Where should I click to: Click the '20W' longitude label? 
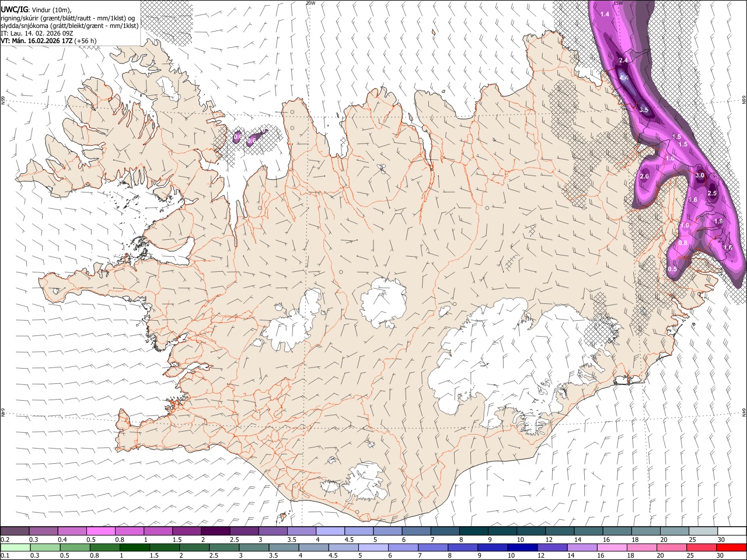tap(310, 3)
